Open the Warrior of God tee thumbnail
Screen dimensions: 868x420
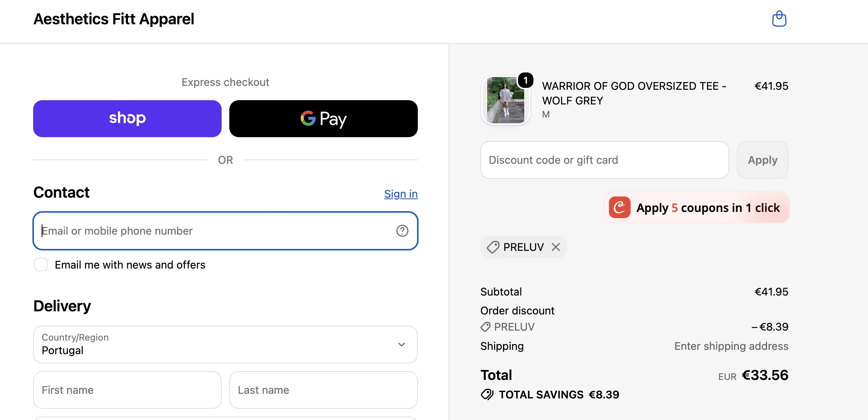[x=505, y=100]
